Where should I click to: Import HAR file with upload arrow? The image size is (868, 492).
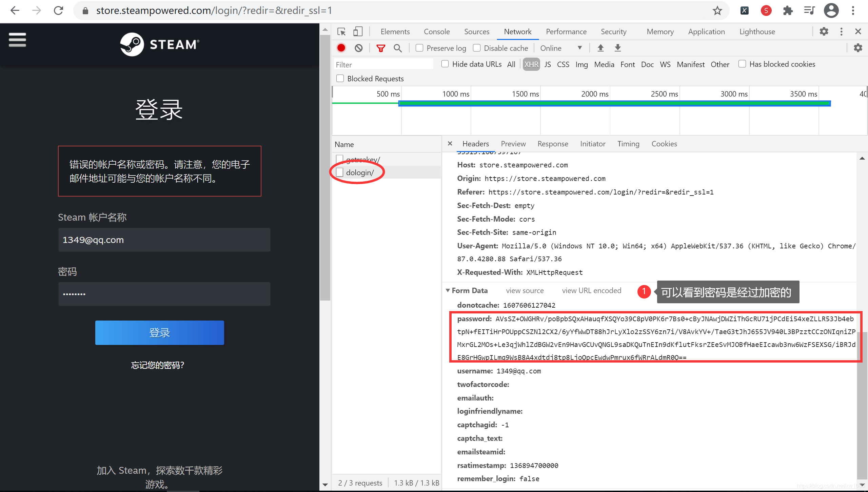pyautogui.click(x=600, y=48)
